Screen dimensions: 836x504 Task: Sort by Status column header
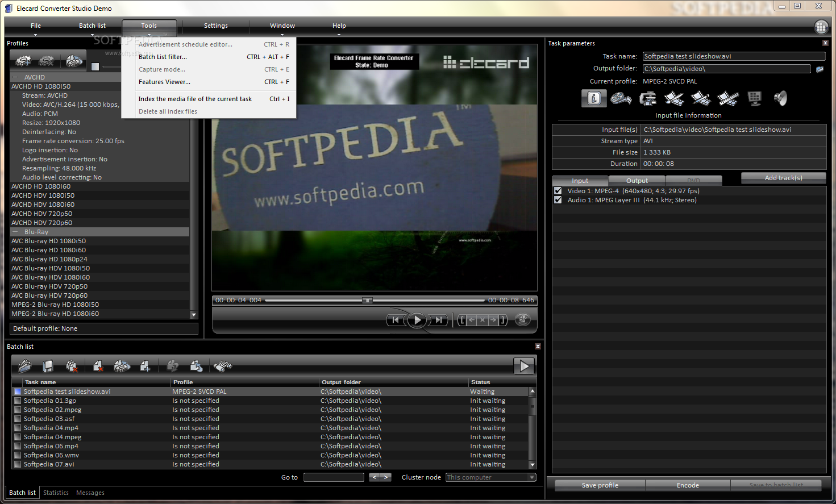(x=498, y=382)
